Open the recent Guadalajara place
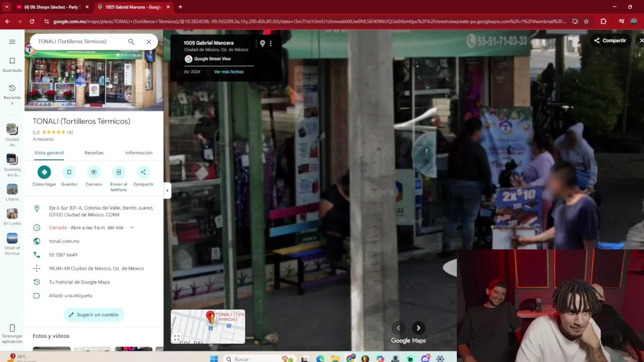Viewport: 644px width, 362px height. [x=12, y=166]
